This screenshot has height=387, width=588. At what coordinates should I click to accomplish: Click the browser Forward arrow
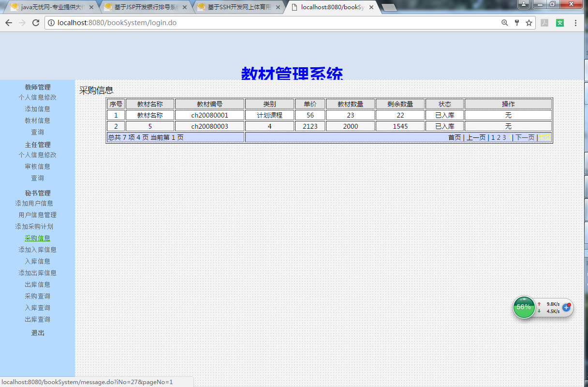pyautogui.click(x=22, y=23)
